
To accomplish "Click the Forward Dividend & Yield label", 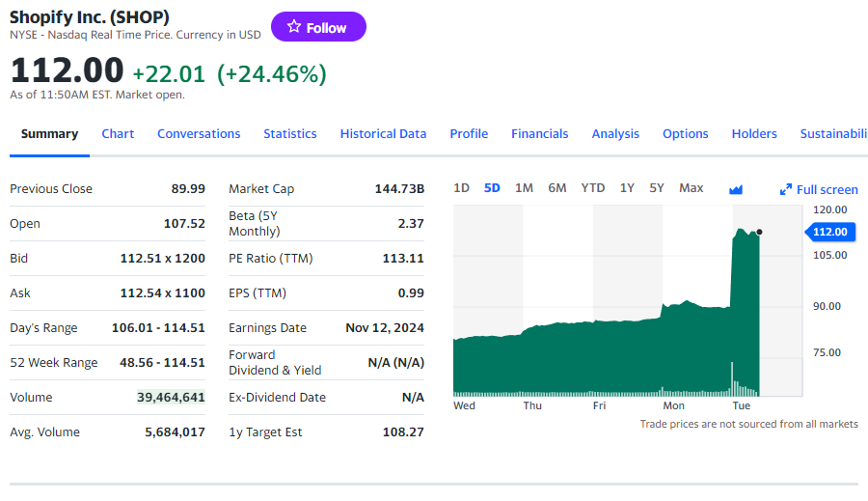I will 275,362.
